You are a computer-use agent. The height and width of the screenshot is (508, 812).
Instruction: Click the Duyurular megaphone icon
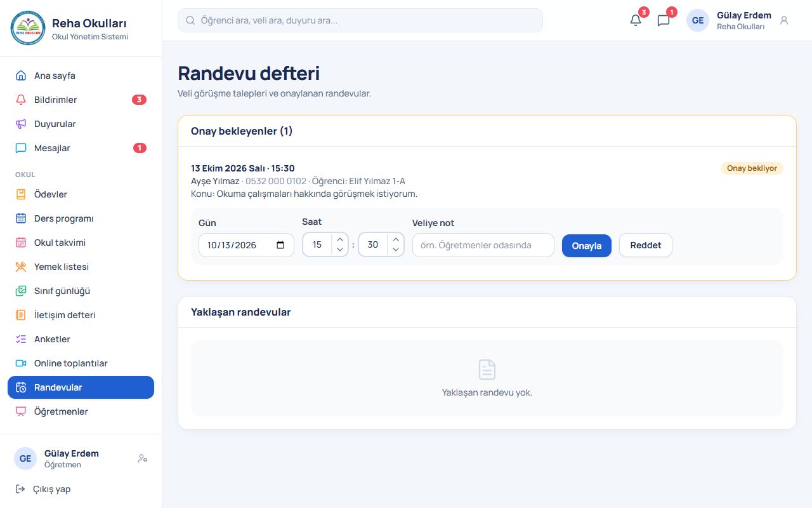[x=21, y=124]
